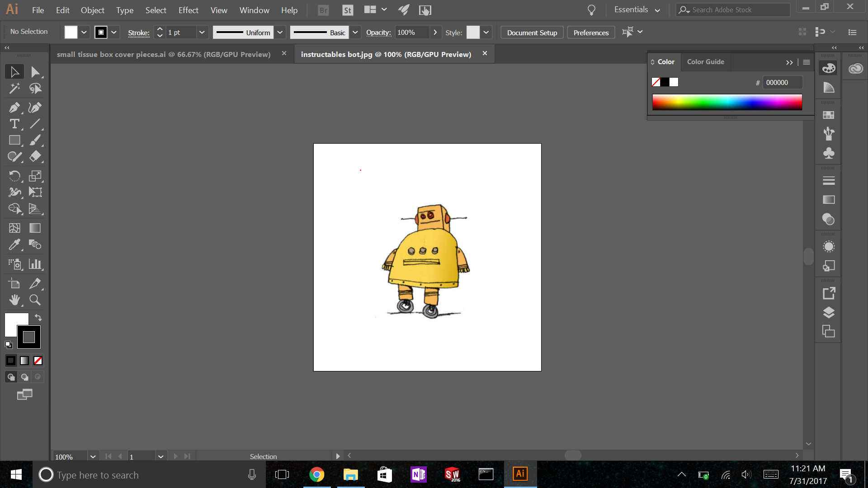Image resolution: width=868 pixels, height=488 pixels.
Task: Select the Free Transform tool
Action: coord(35,192)
